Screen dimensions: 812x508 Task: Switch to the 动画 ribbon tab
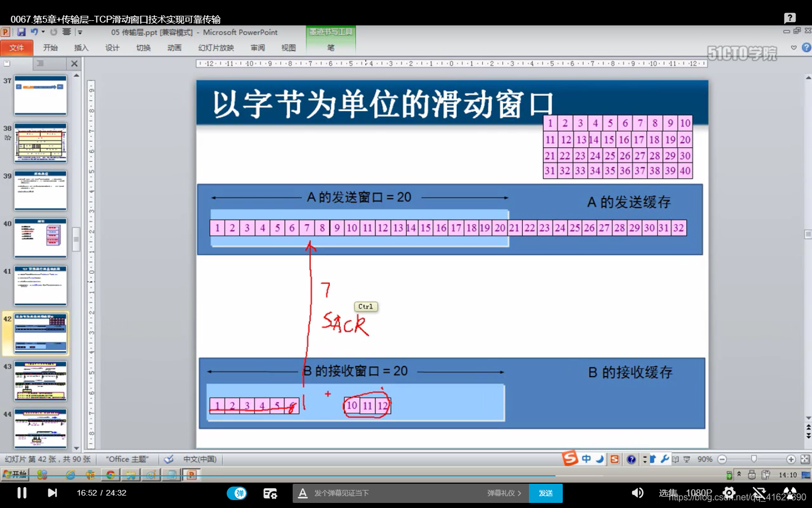[x=174, y=48]
